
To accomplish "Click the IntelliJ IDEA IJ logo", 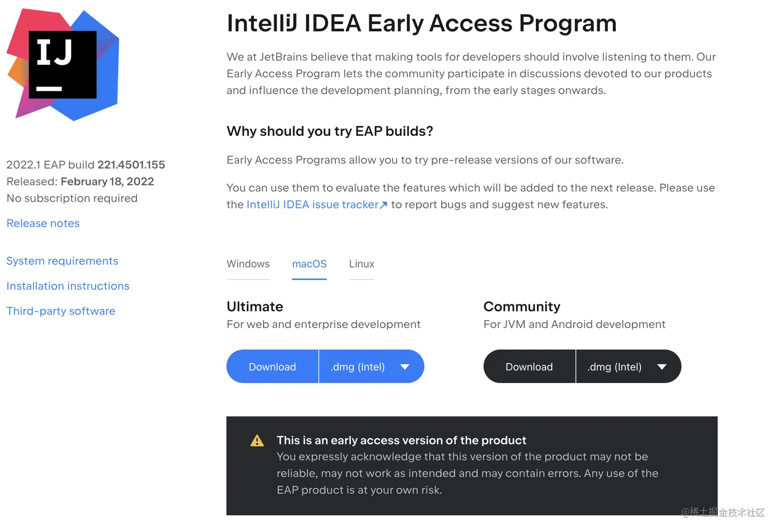I will click(x=63, y=65).
